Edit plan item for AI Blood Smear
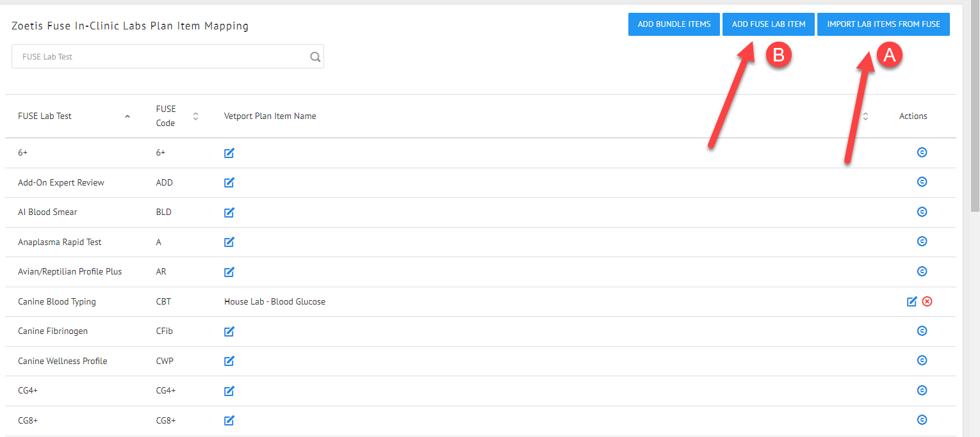This screenshot has width=980, height=437. click(229, 212)
